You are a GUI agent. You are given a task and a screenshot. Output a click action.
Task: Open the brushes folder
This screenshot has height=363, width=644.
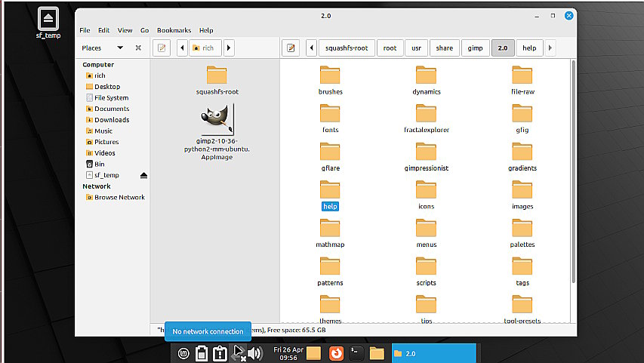[x=330, y=81]
